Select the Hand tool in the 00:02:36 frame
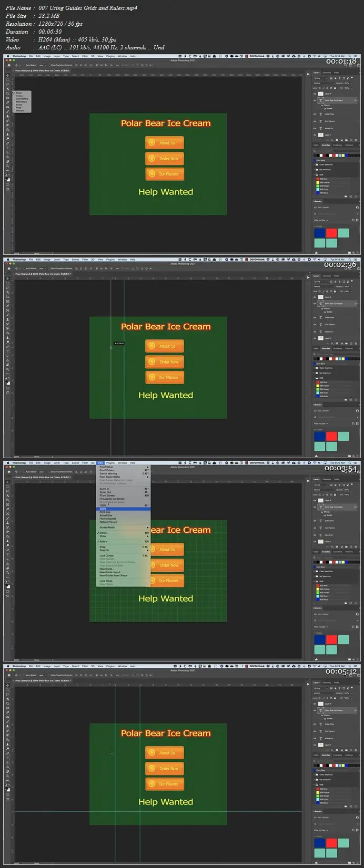Viewport: 364px width, 868px height. point(7,365)
